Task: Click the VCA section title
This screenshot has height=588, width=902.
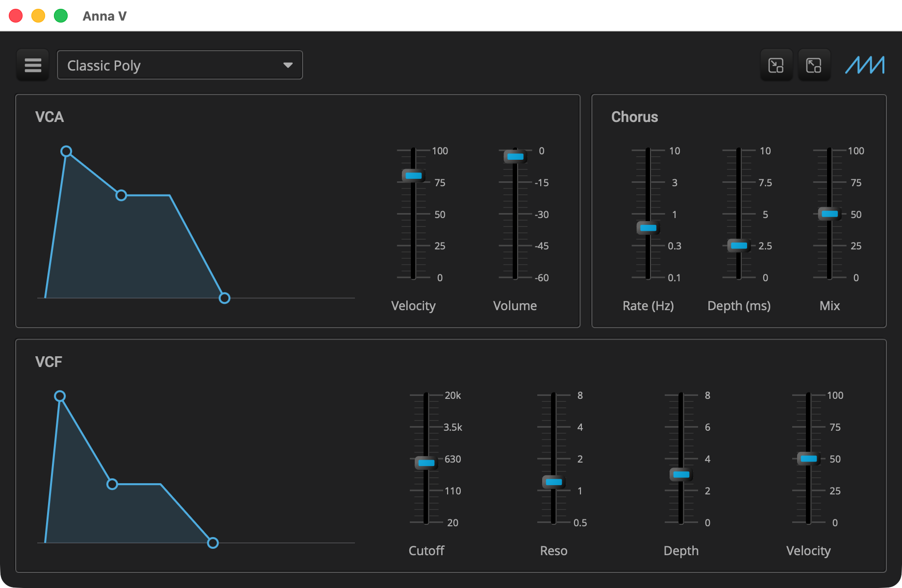Action: coord(50,117)
